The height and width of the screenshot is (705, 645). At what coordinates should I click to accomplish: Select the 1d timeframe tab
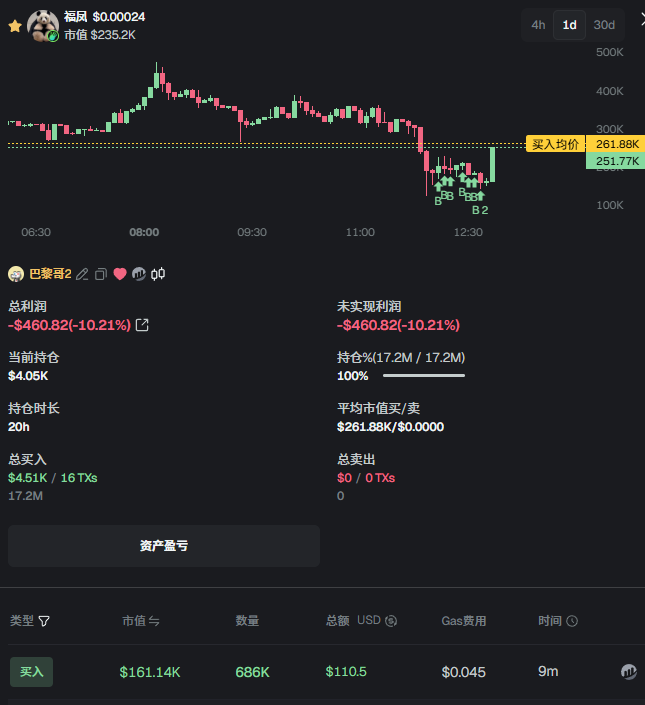[569, 25]
